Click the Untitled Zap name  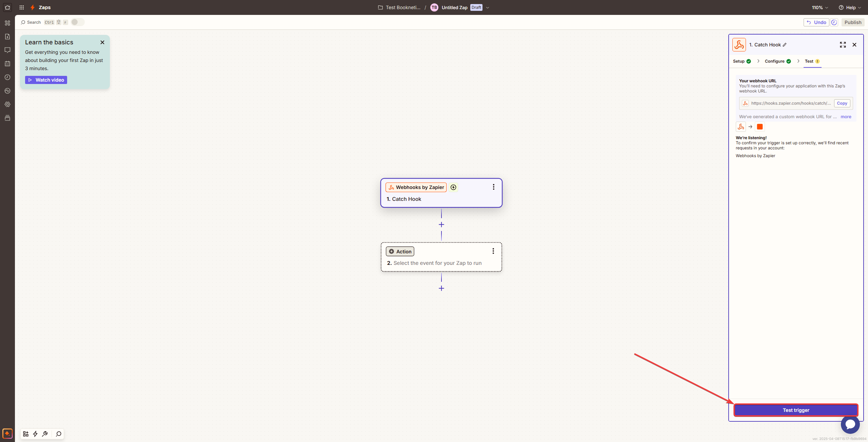[454, 7]
